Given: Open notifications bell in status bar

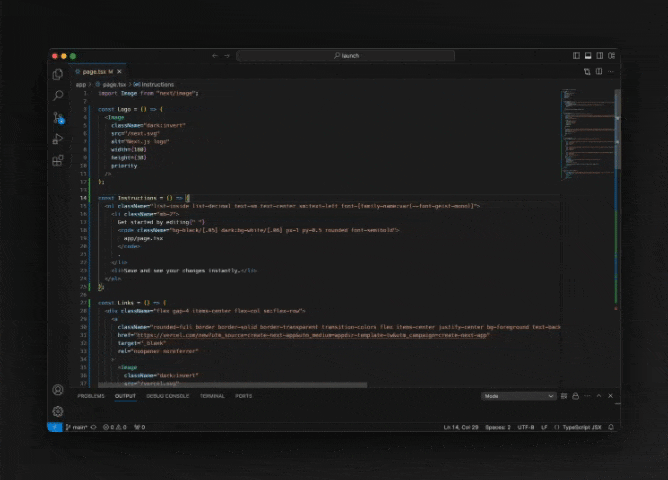Looking at the screenshot, I should [x=611, y=427].
